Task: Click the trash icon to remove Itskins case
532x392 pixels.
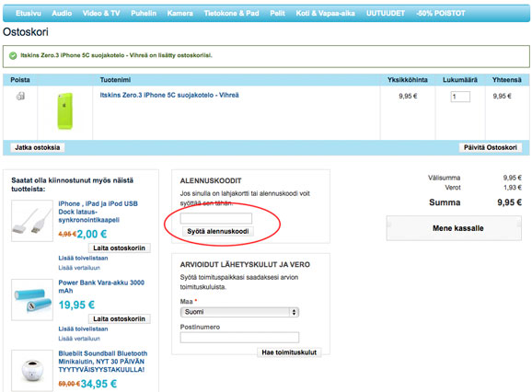Action: point(20,96)
